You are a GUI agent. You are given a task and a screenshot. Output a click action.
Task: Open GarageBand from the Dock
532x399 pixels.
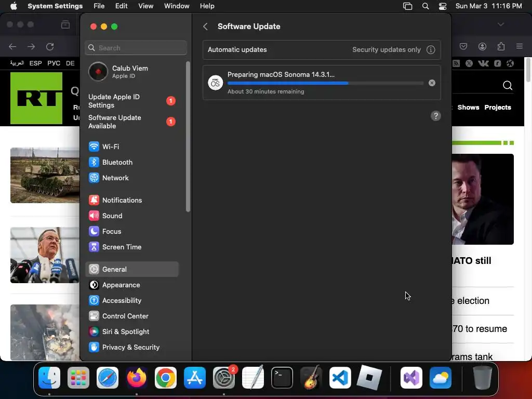click(x=311, y=378)
